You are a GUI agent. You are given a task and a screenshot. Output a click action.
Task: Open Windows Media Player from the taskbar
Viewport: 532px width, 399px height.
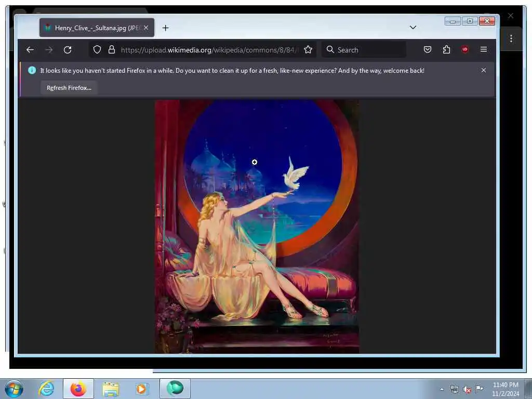pos(141,389)
